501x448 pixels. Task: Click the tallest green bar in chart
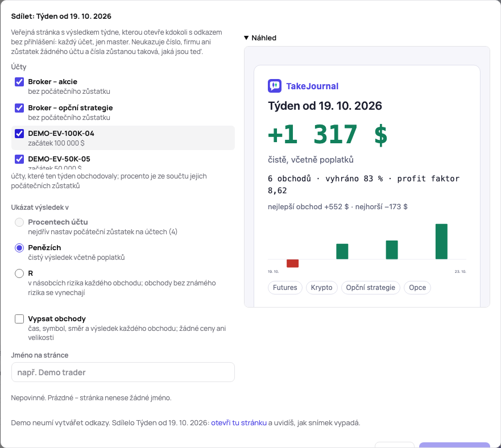(x=441, y=242)
